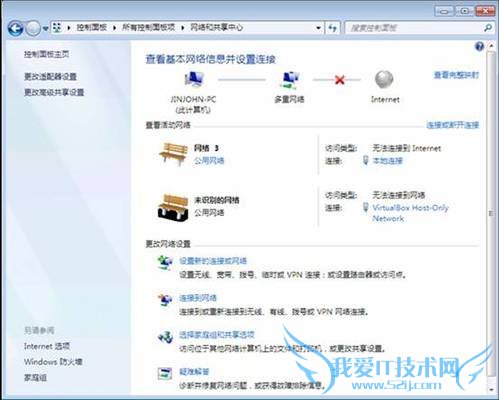Expand the arrow before 控制面板 breadcrumb
This screenshot has height=400, width=499.
click(69, 28)
